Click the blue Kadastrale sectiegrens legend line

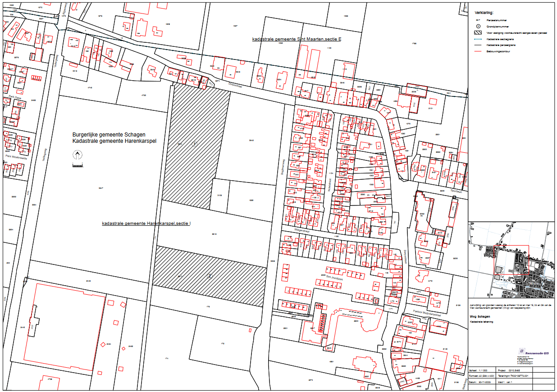coord(478,39)
